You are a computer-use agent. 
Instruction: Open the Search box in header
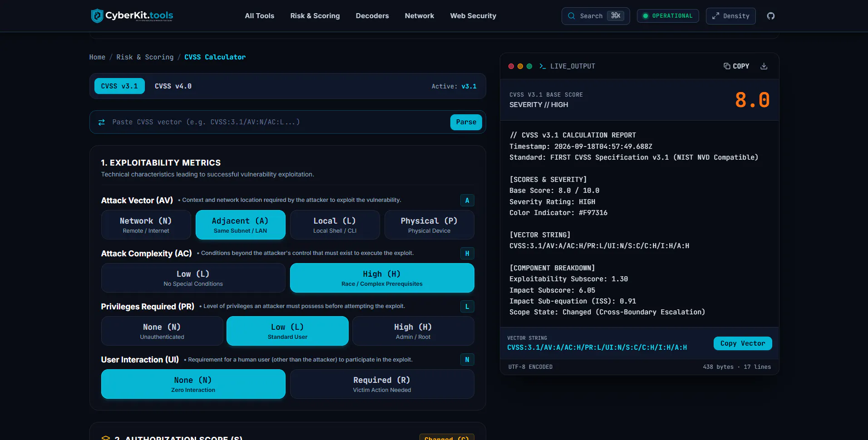[596, 16]
